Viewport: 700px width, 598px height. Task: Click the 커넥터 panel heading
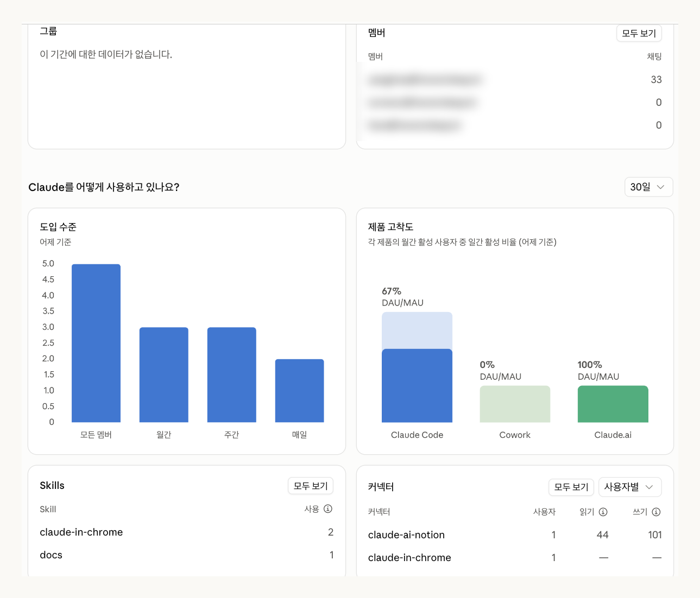[381, 487]
